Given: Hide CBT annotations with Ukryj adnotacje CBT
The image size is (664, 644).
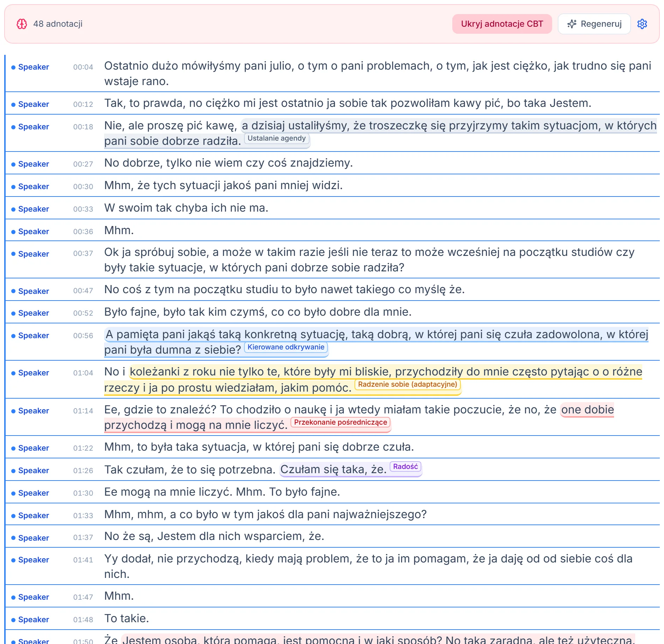Looking at the screenshot, I should pos(502,24).
